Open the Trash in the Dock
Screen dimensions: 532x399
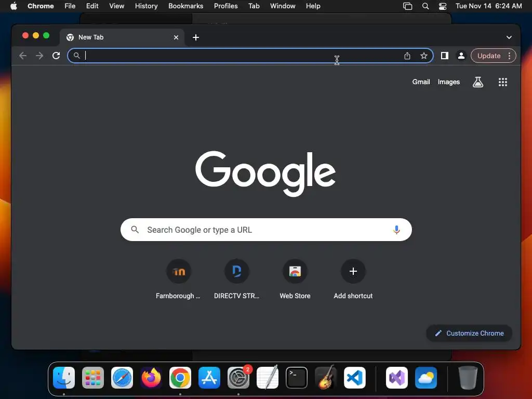468,377
